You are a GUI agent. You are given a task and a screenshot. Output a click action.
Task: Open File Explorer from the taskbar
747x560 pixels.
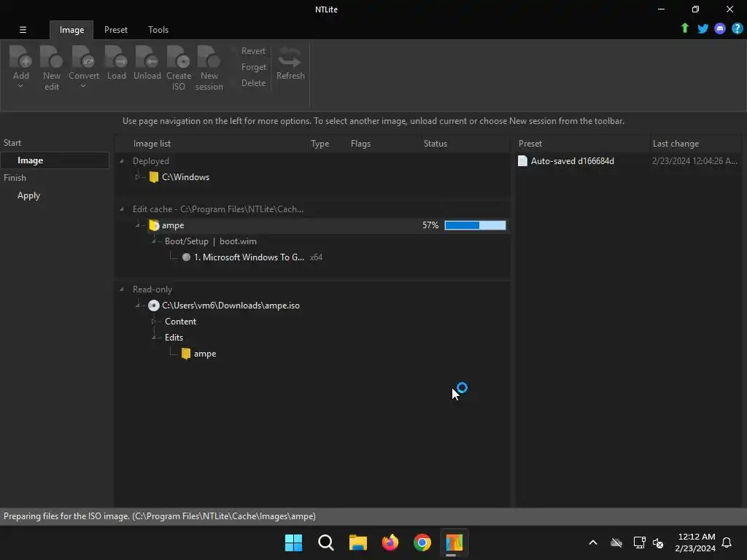(357, 542)
